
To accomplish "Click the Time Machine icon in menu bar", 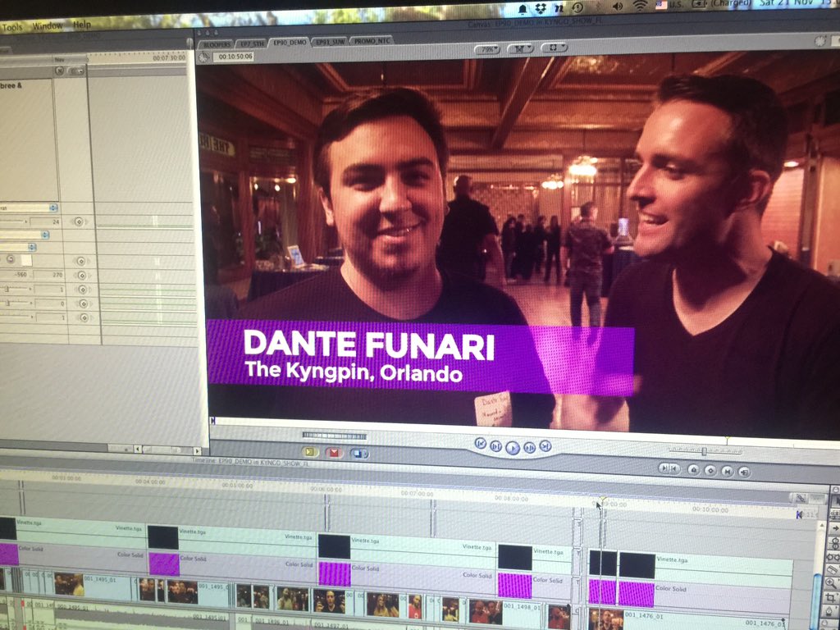I will point(577,7).
